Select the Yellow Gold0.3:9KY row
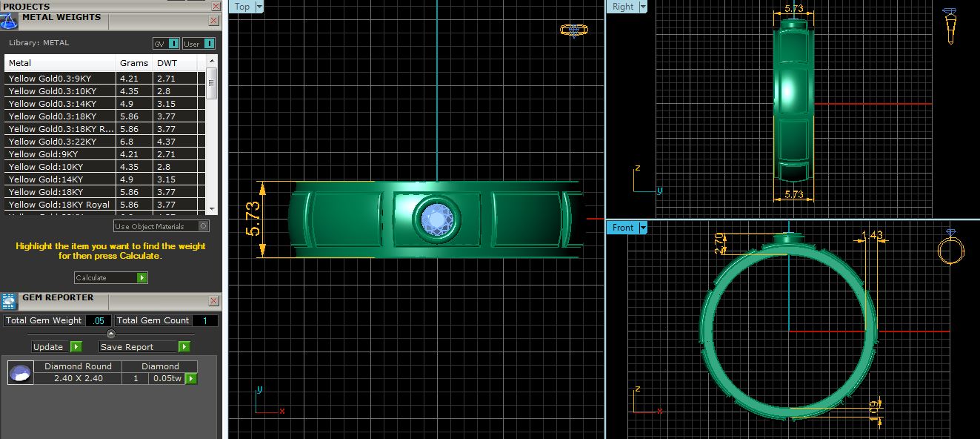 click(105, 78)
